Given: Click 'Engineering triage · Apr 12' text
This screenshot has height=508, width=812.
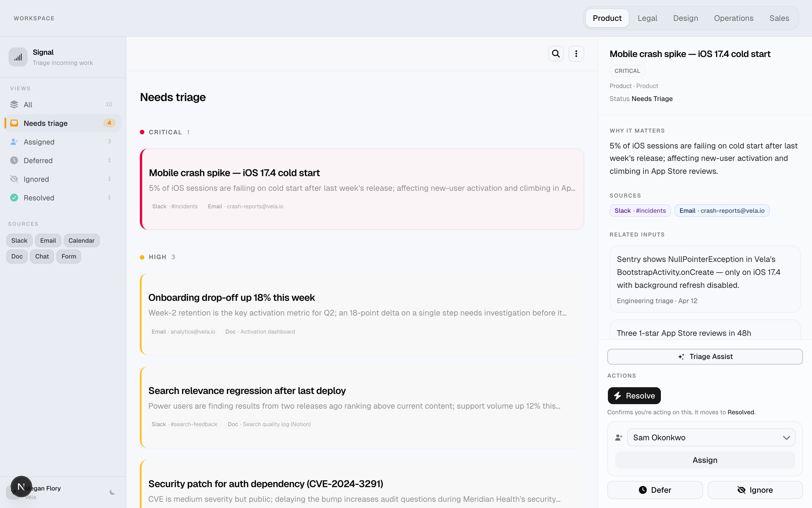Looking at the screenshot, I should 657,301.
